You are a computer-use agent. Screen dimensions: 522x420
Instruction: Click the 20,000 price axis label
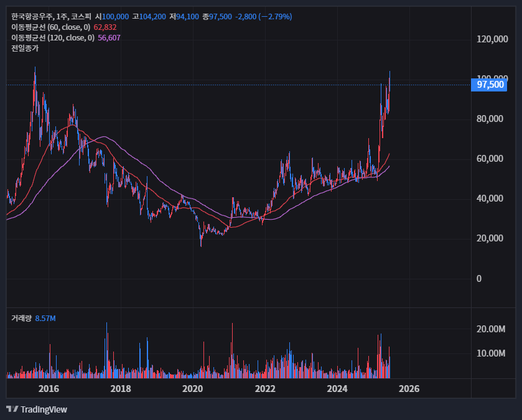(x=490, y=238)
